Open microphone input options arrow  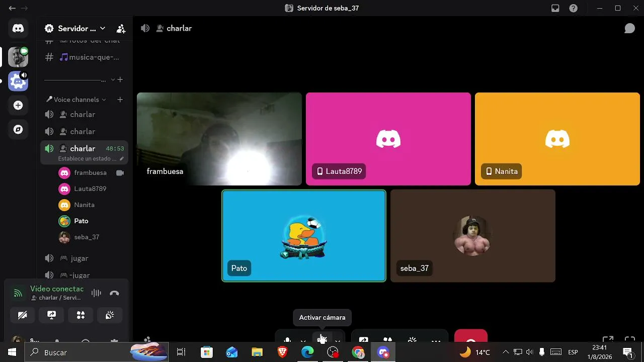pos(303,340)
